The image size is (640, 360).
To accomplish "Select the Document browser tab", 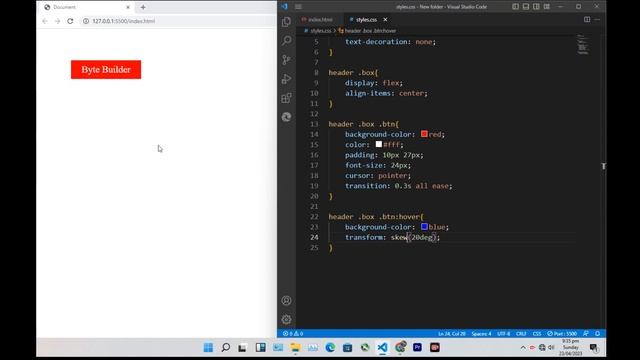I will (x=87, y=7).
